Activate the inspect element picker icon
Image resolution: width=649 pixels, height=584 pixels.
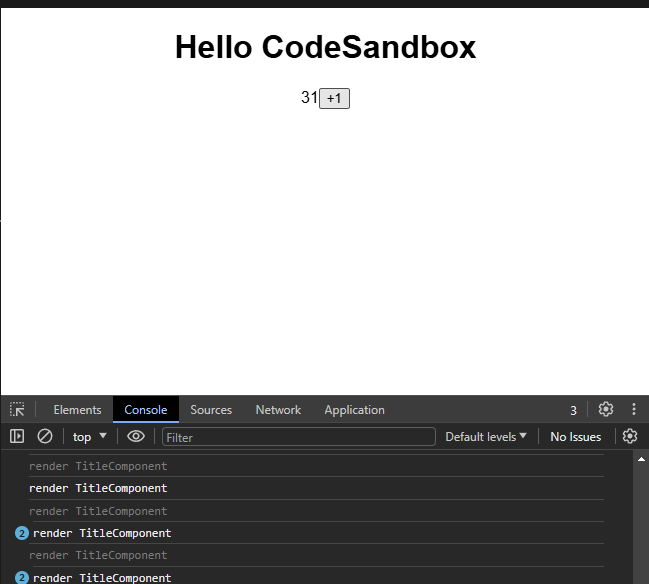[x=17, y=410]
